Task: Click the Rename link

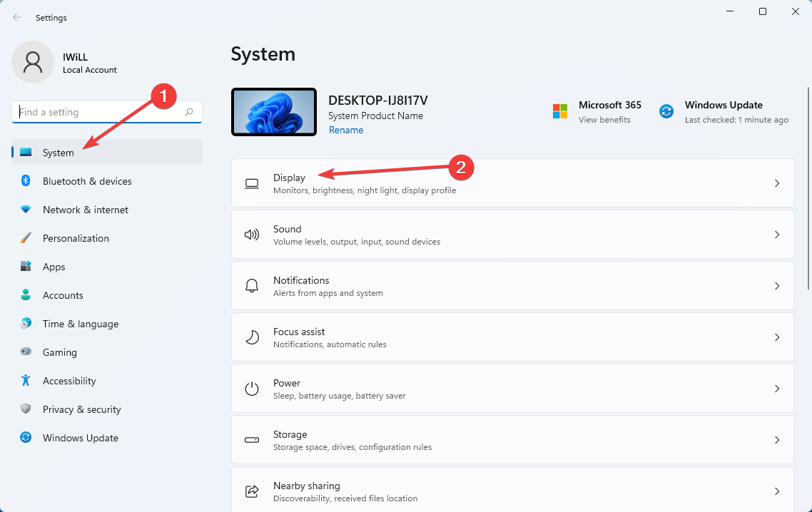Action: point(346,130)
